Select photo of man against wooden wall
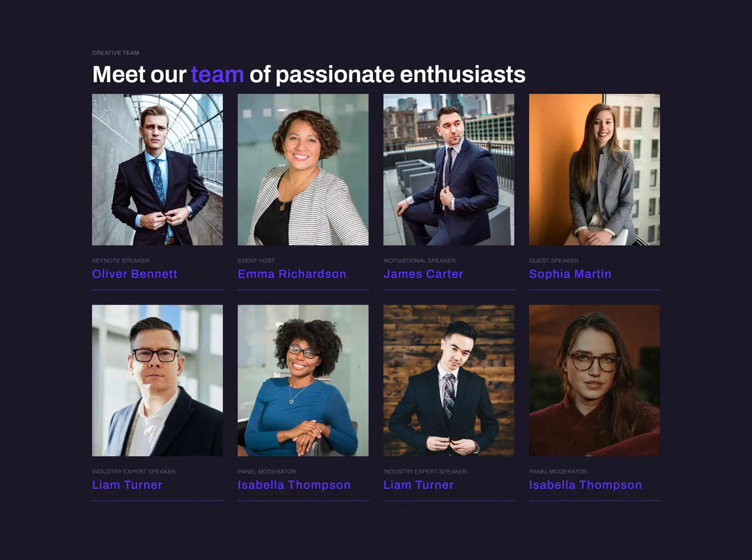The height and width of the screenshot is (560, 752). point(448,380)
